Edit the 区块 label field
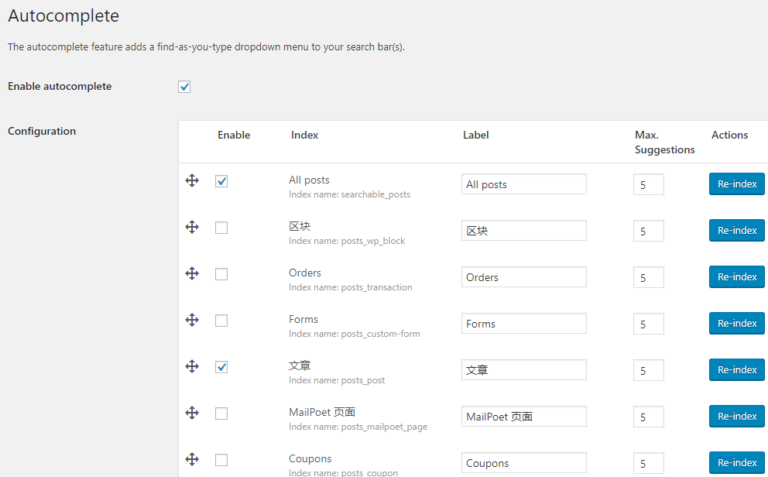The image size is (768, 477). click(524, 231)
